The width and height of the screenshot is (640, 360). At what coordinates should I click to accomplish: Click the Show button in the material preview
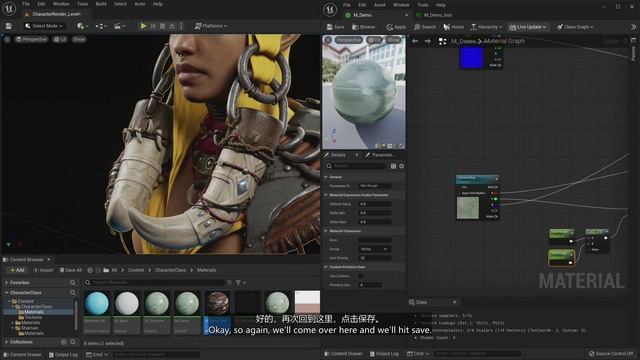coord(393,40)
